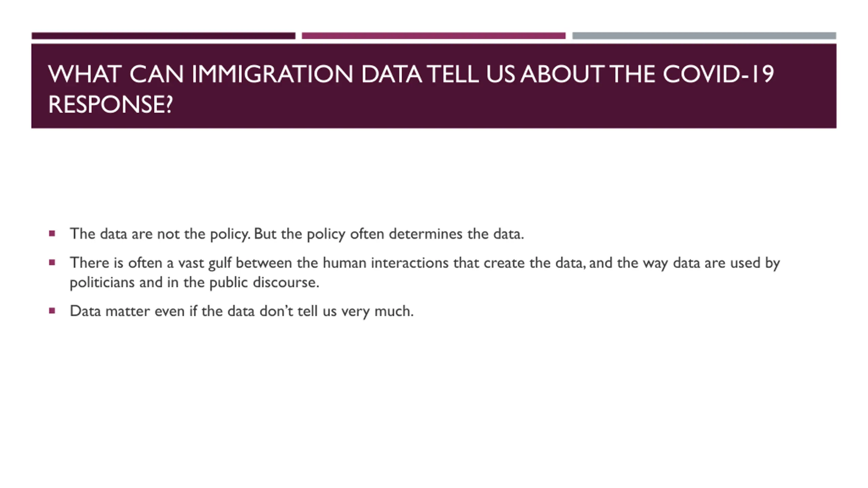
Task: Select the square bullet before "There is often"
Action: click(52, 263)
